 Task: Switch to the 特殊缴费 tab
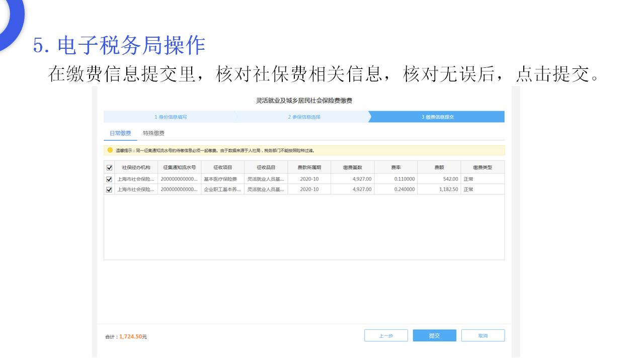(x=153, y=133)
